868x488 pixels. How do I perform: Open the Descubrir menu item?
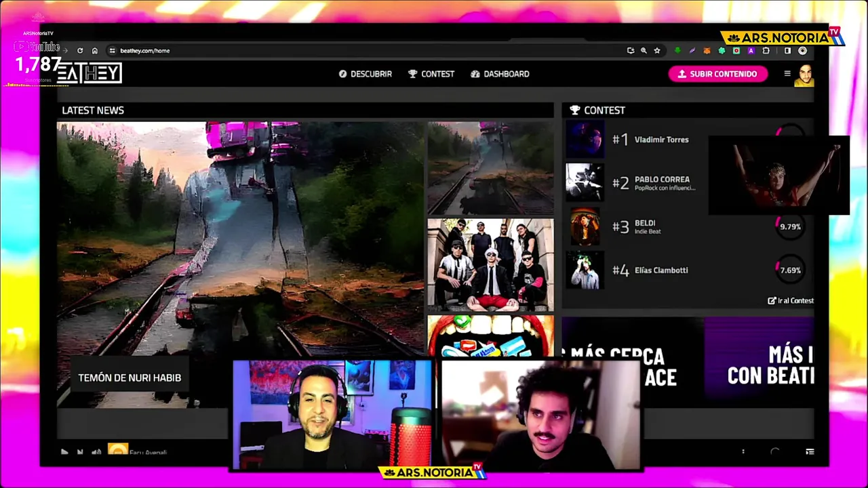coord(366,74)
